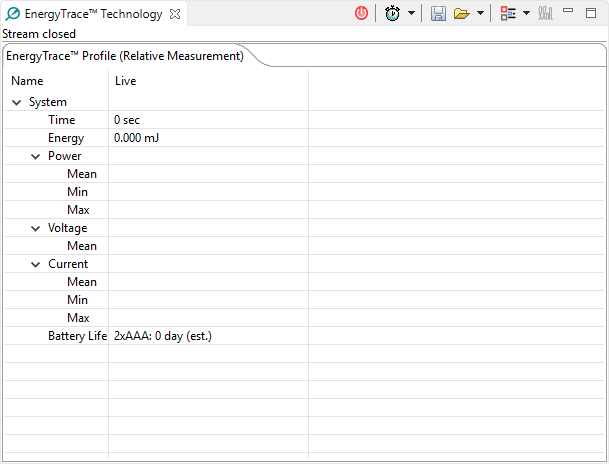Click the EnergyTrace mode switch icon
This screenshot has height=464, width=609.
click(508, 14)
